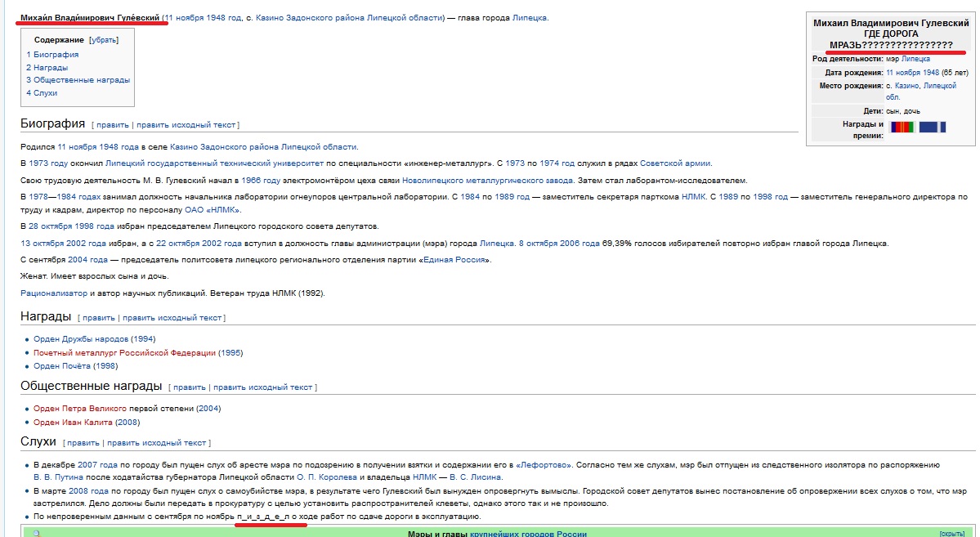Click the blue Order of Honour ribbon icon
Image resolution: width=980 pixels, height=537 pixels.
pyautogui.click(x=932, y=128)
